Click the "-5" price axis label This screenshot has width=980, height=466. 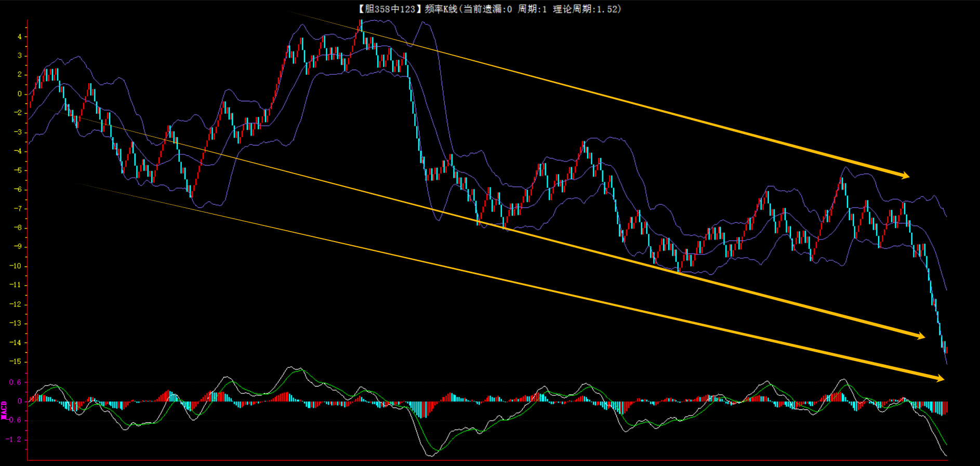pyautogui.click(x=18, y=170)
